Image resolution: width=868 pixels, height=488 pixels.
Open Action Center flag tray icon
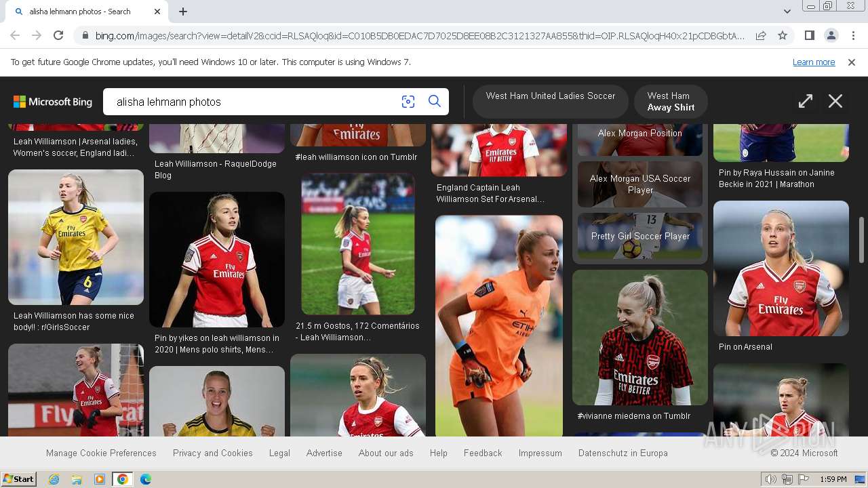pos(804,479)
